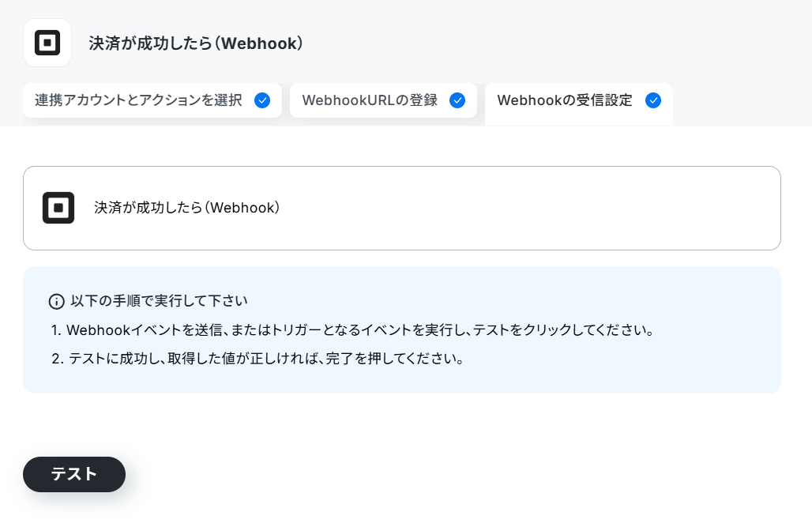812x527 pixels.
Task: Run the webhook test with テスト button
Action: tap(74, 474)
